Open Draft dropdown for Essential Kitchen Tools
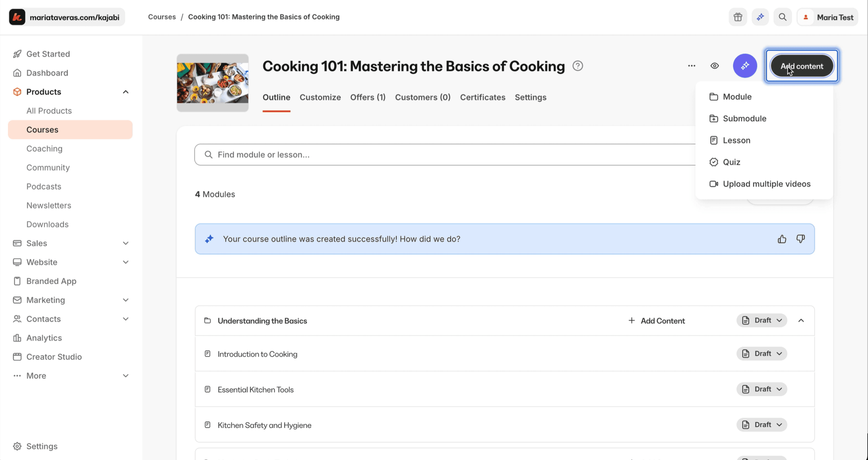The image size is (868, 460). [x=761, y=389]
